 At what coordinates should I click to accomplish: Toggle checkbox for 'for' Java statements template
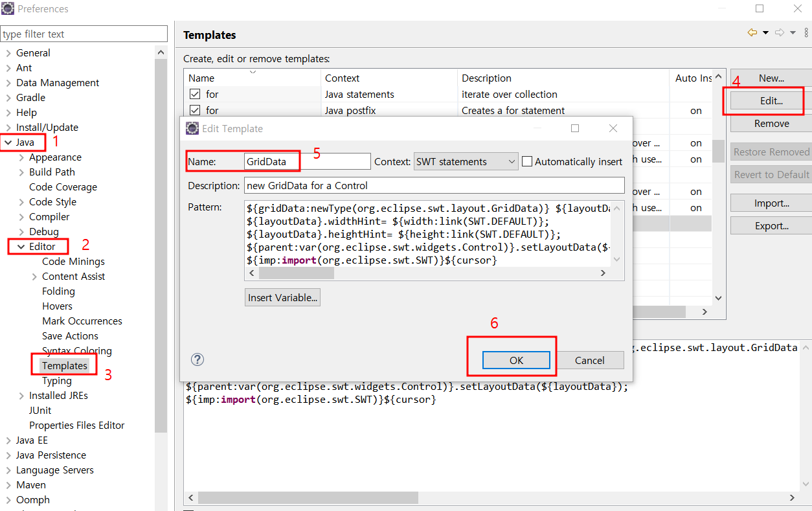pos(194,95)
